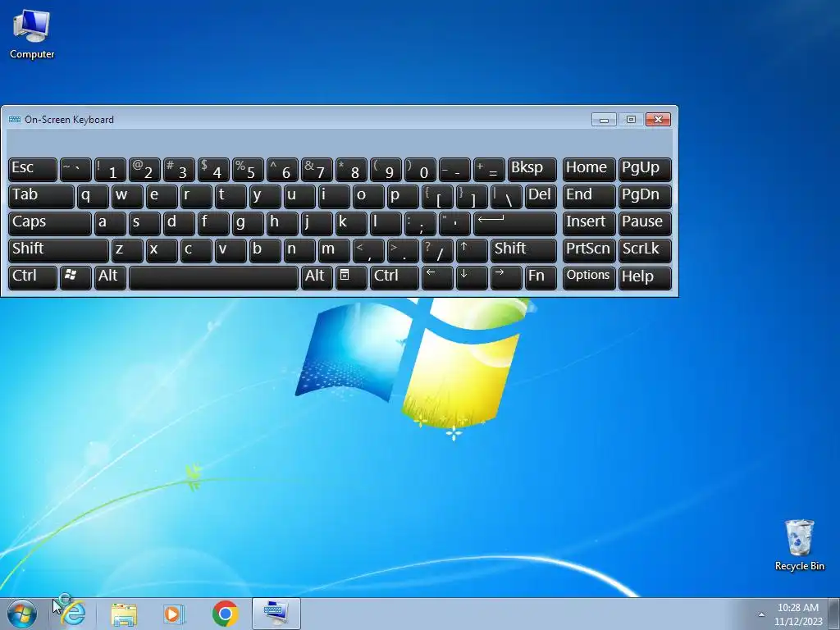Screen dimensions: 840x630
Task: Hit the up arrow key
Action: [x=472, y=251]
